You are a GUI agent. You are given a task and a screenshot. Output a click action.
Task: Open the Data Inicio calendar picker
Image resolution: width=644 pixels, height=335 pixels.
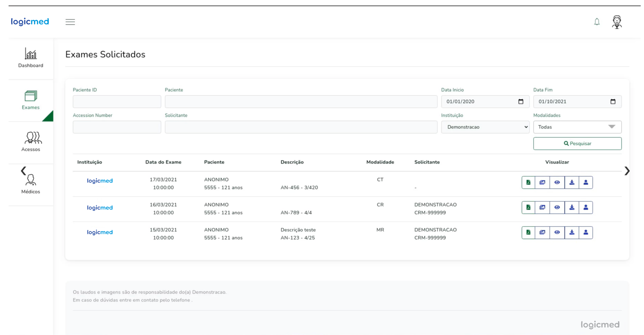[520, 102]
